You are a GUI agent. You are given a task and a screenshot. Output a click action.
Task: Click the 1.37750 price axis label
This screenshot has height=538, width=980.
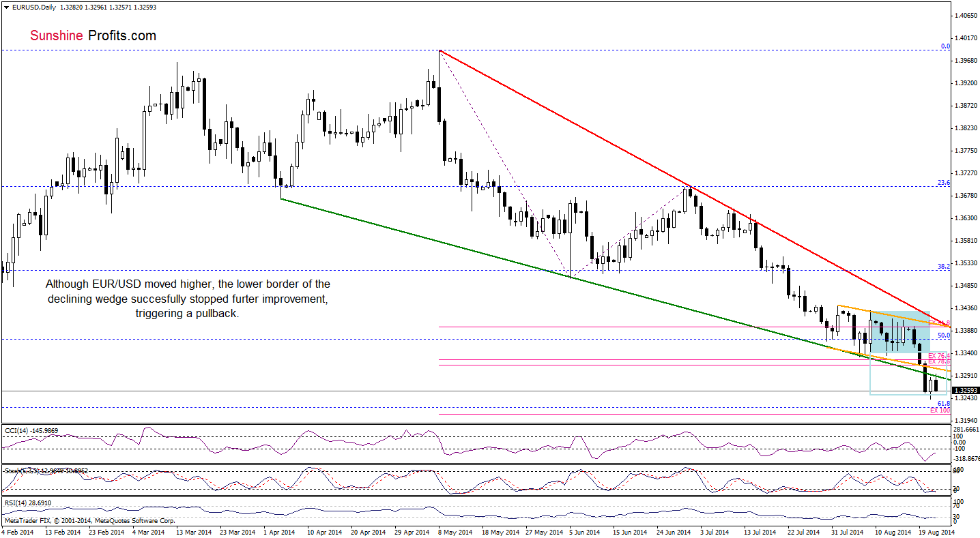(966, 151)
